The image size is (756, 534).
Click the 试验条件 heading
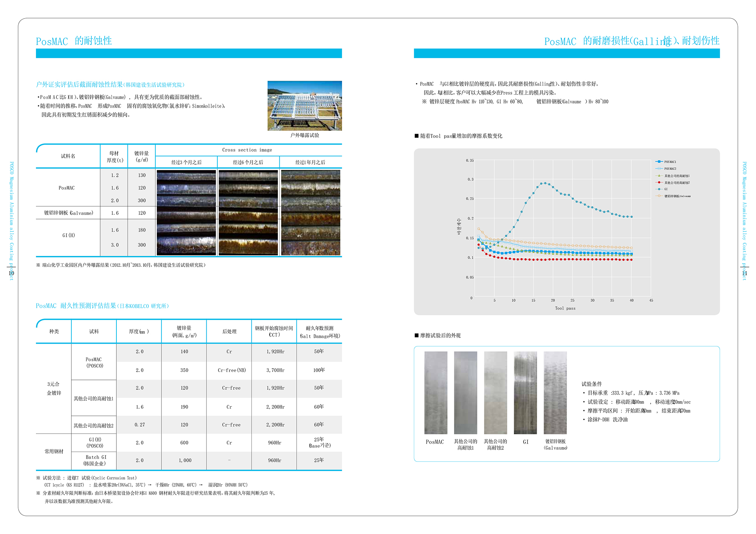592,384
